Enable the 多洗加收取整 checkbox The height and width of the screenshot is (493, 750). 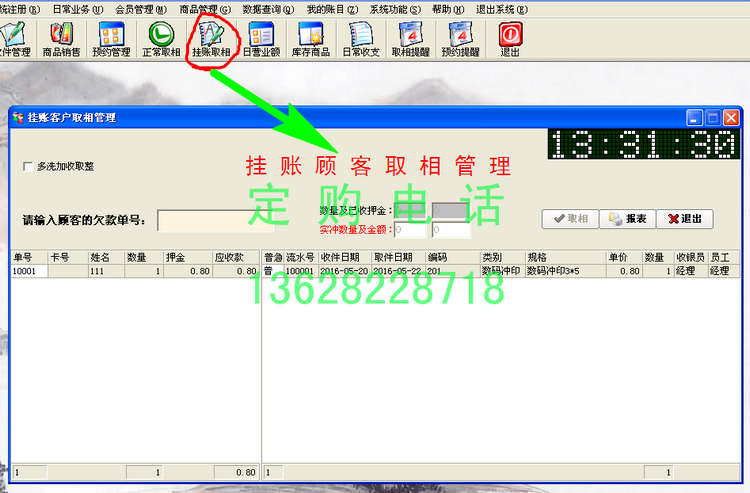click(x=28, y=166)
